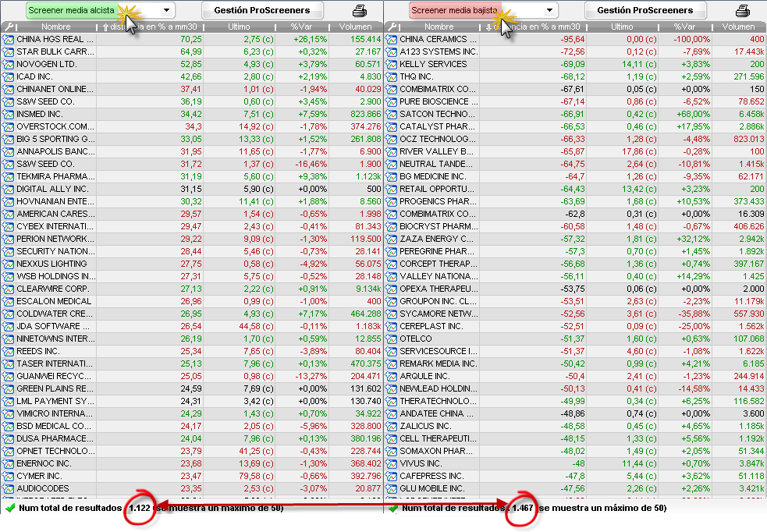Print the left screener results
The image size is (767, 532).
tap(360, 10)
